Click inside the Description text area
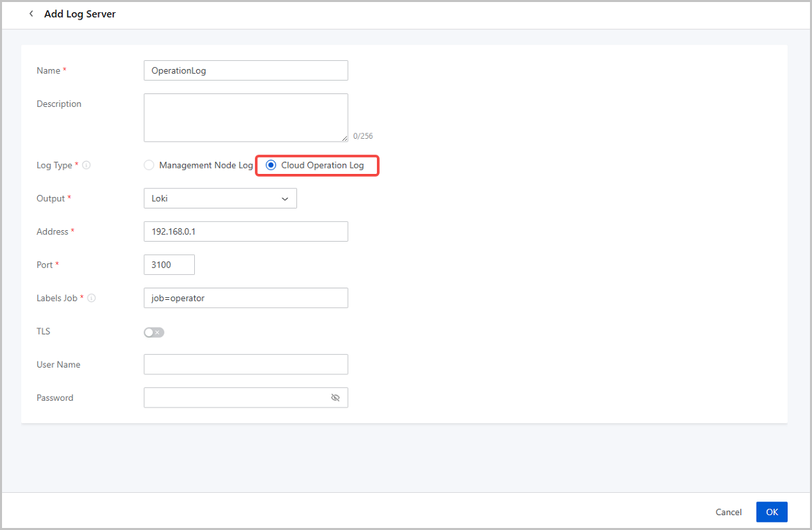The width and height of the screenshot is (812, 530). (x=246, y=117)
